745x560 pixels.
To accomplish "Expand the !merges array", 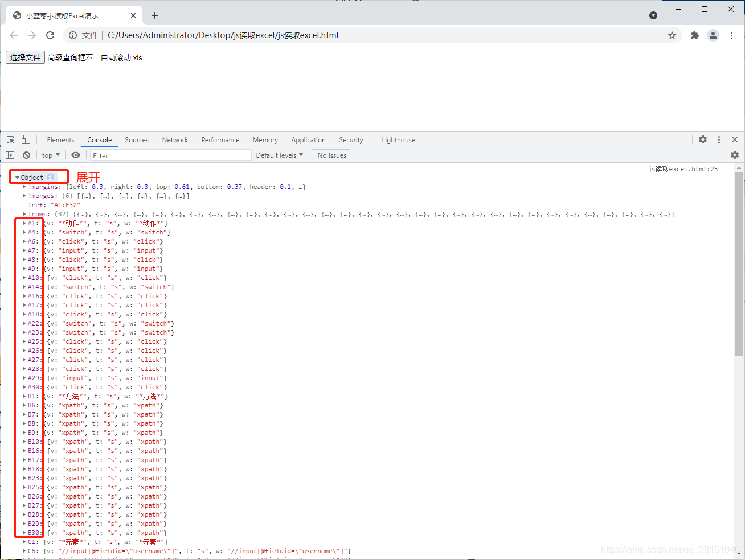I will tap(24, 196).
